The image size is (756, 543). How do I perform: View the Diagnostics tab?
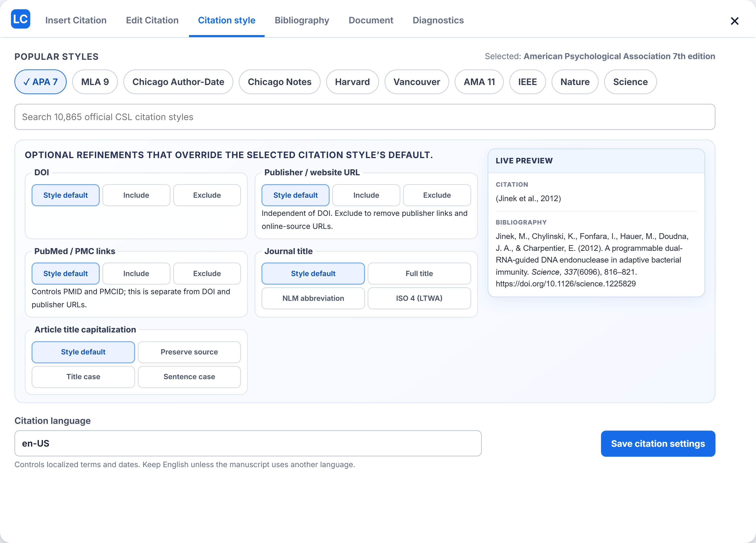coord(438,20)
